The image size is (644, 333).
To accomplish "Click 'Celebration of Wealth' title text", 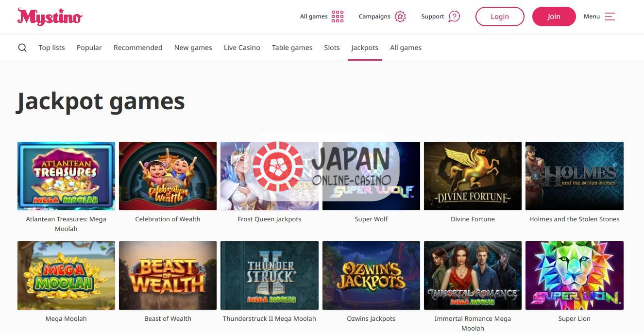I will [168, 219].
